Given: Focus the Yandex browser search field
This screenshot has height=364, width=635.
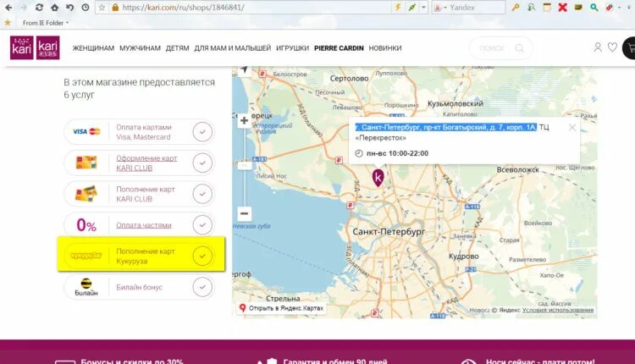Looking at the screenshot, I should pos(476,8).
